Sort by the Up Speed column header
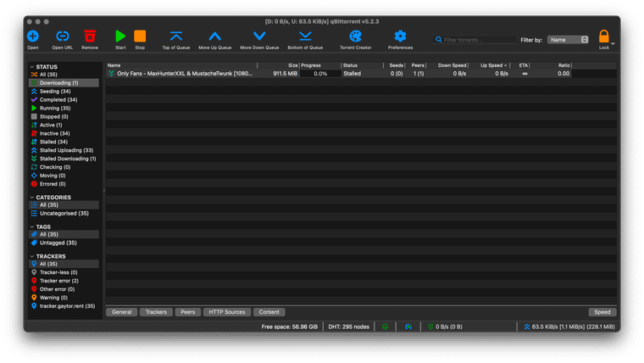This screenshot has height=363, width=644. (489, 65)
